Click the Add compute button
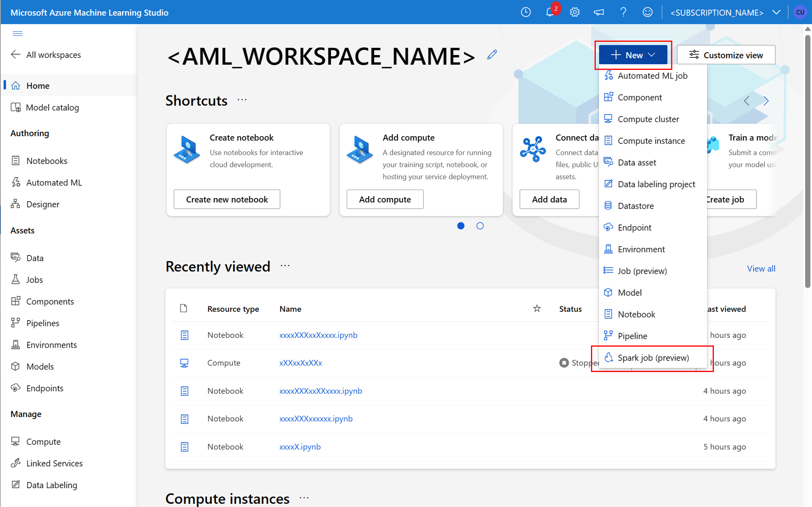This screenshot has width=812, height=507. pos(384,199)
